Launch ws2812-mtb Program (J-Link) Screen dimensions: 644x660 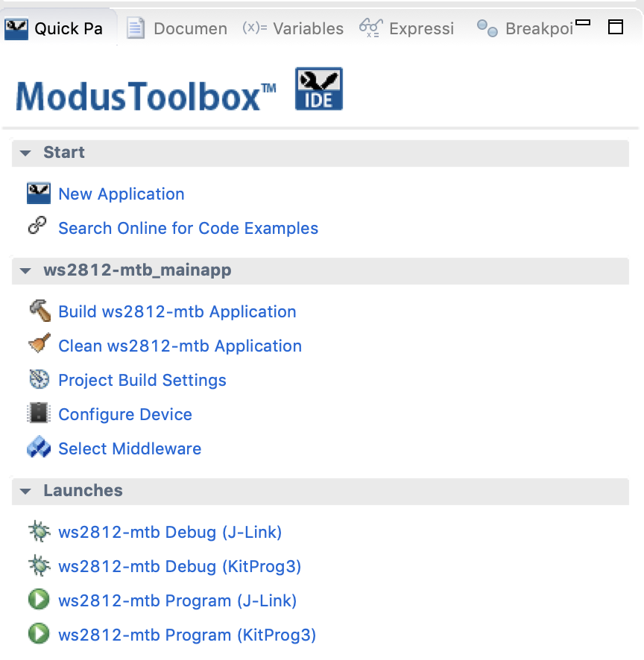click(x=177, y=600)
